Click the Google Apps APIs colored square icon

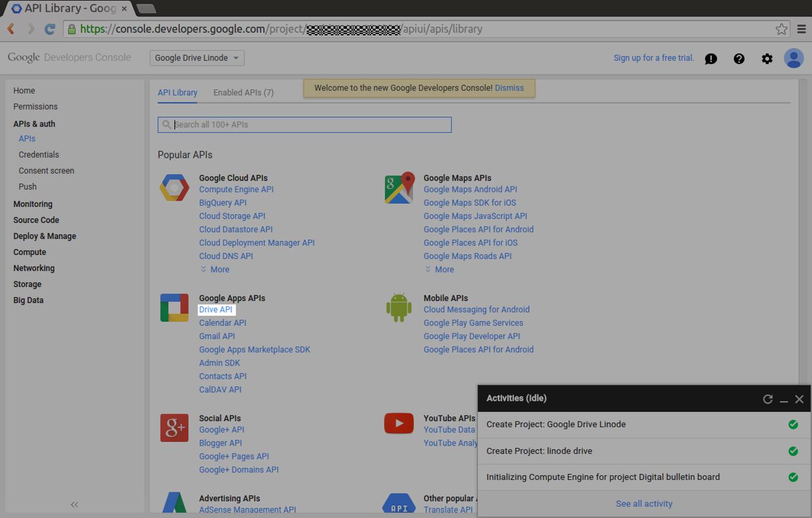[174, 308]
